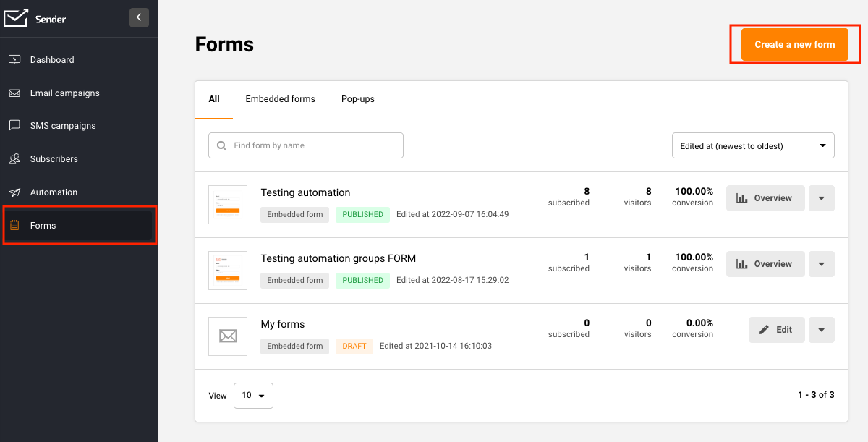Select Forms in the sidebar
Screen dimensions: 868x442
coord(43,226)
